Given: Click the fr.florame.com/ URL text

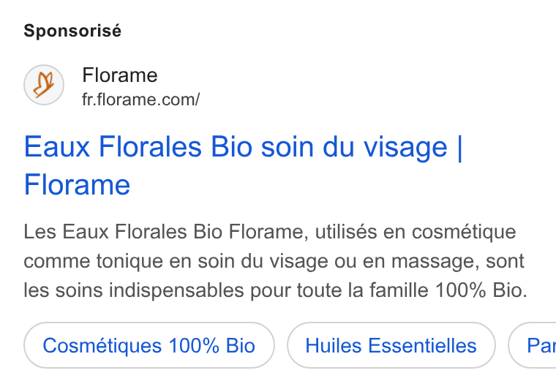Looking at the screenshot, I should tap(140, 99).
